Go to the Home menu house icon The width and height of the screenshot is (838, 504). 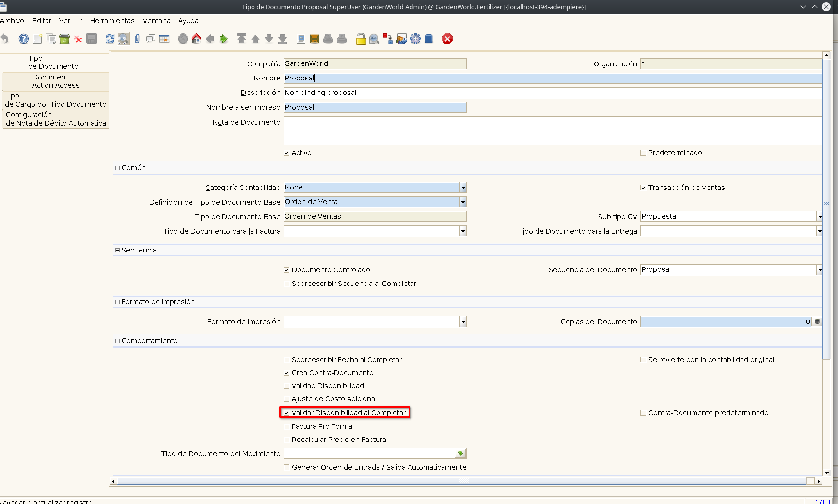[196, 39]
